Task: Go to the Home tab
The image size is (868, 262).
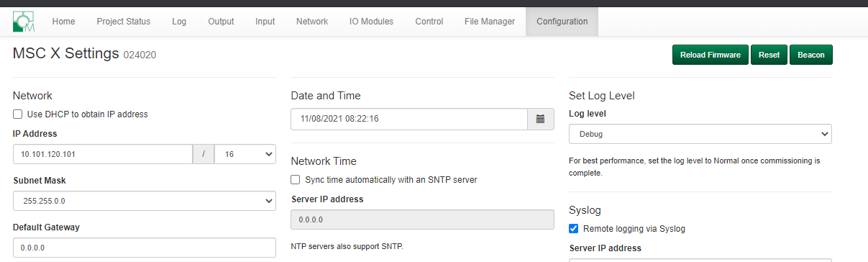Action: coord(63,22)
